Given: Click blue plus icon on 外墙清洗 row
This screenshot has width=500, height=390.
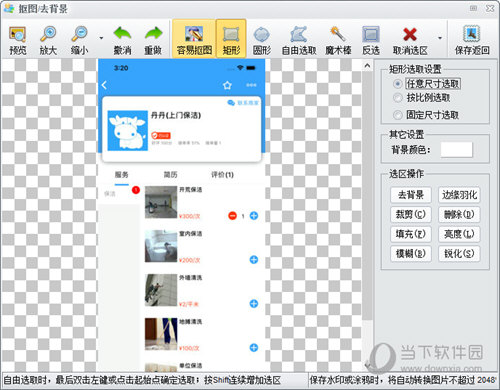Looking at the screenshot, I should (254, 304).
